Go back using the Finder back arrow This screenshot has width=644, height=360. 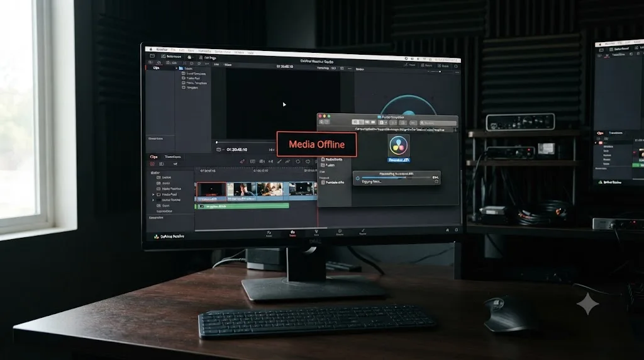point(321,122)
